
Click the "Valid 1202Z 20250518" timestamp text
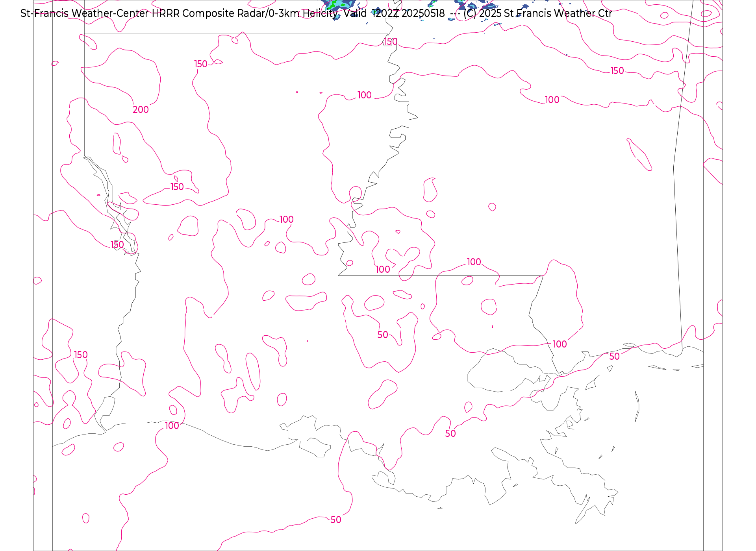point(394,13)
